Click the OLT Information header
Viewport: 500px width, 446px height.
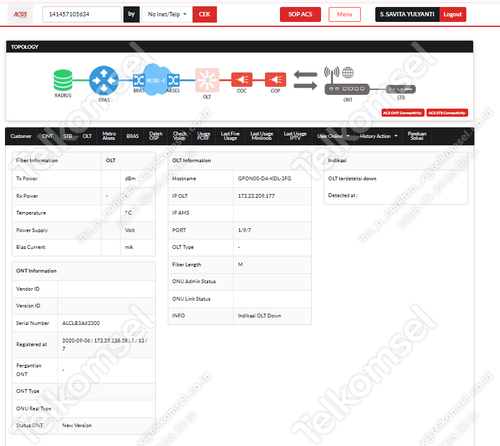click(191, 160)
